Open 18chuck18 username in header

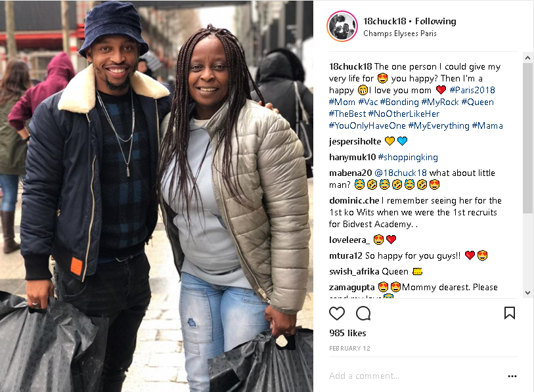click(384, 21)
